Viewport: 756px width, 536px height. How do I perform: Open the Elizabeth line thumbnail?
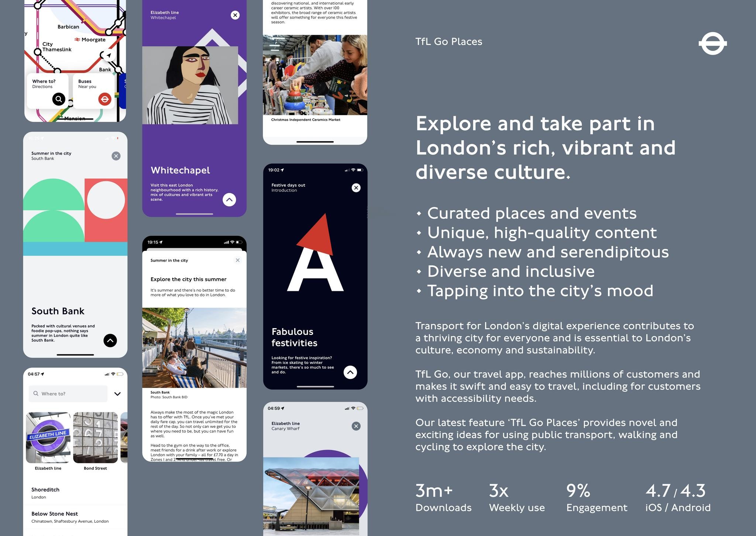click(x=48, y=437)
